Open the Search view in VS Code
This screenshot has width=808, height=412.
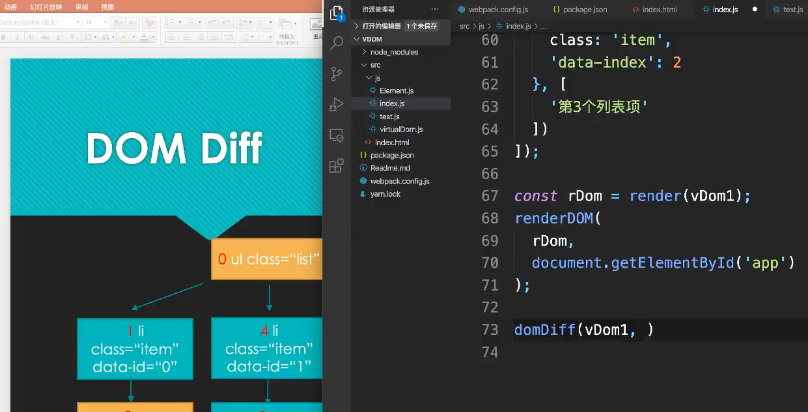[x=336, y=43]
